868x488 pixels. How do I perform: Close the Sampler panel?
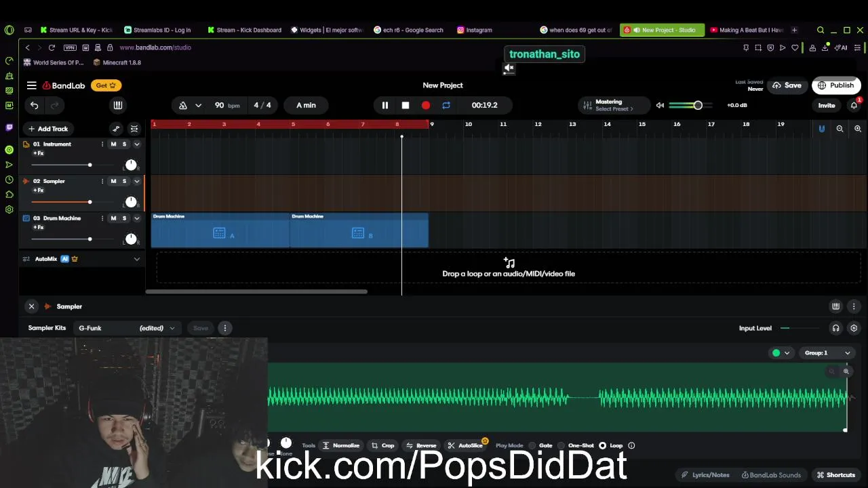[x=31, y=306]
